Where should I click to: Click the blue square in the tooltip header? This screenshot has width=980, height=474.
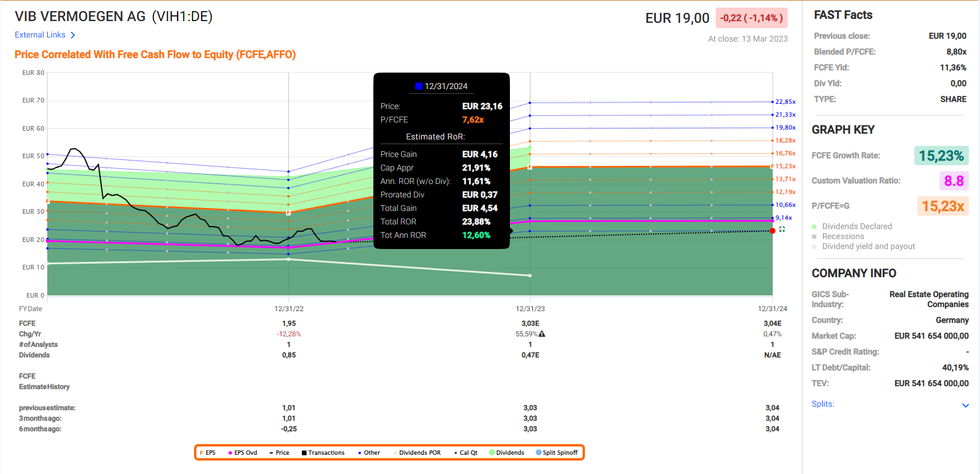418,86
